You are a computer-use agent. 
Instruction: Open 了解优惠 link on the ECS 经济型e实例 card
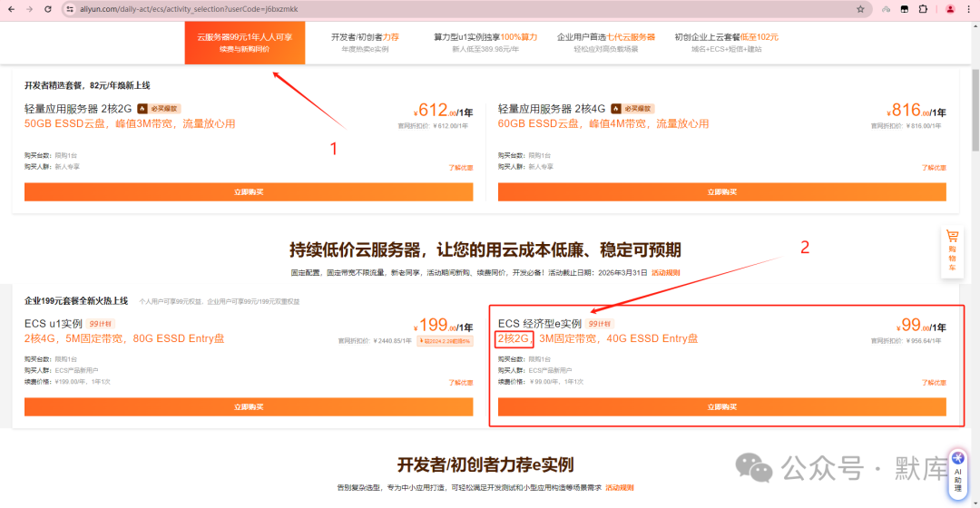(x=934, y=383)
